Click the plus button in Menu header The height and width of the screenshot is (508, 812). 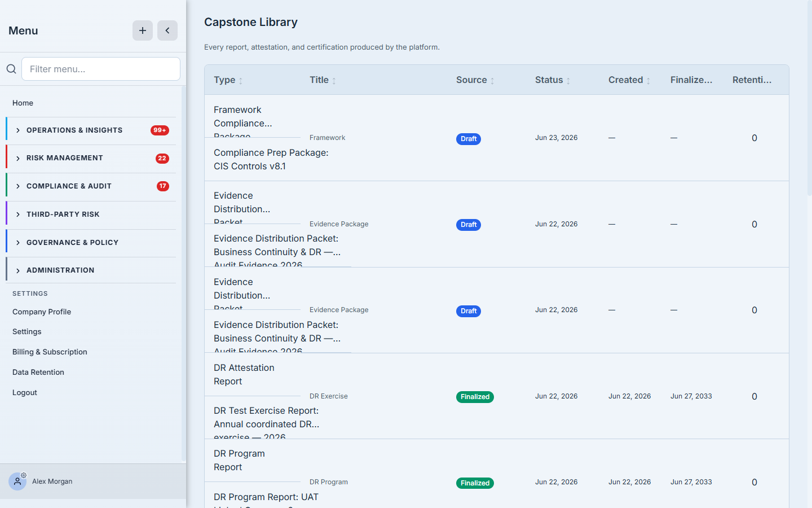[x=143, y=30]
